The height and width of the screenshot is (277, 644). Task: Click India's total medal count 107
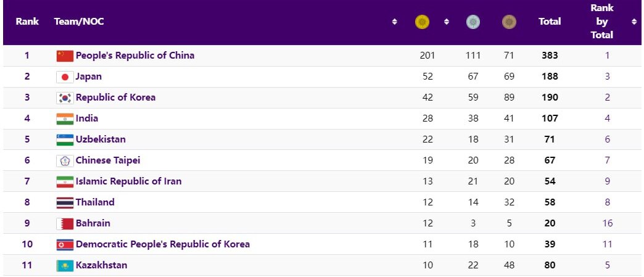click(550, 118)
